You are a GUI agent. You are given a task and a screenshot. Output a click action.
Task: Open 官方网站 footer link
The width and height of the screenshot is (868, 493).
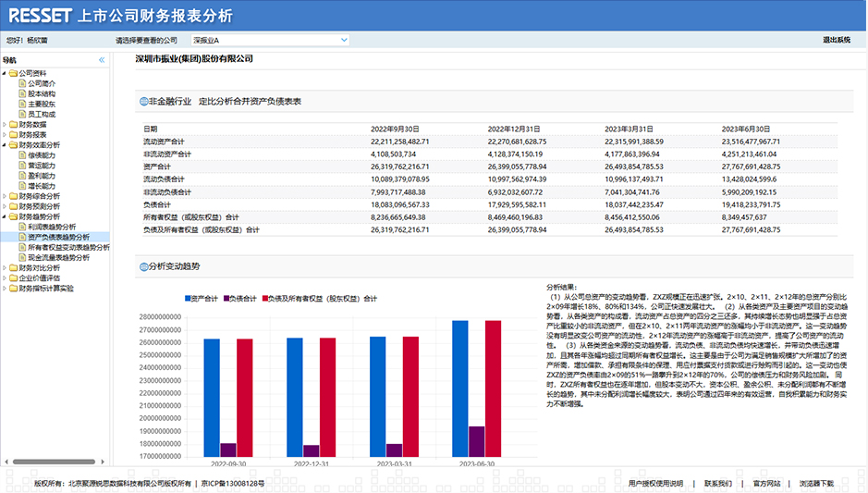pyautogui.click(x=766, y=484)
